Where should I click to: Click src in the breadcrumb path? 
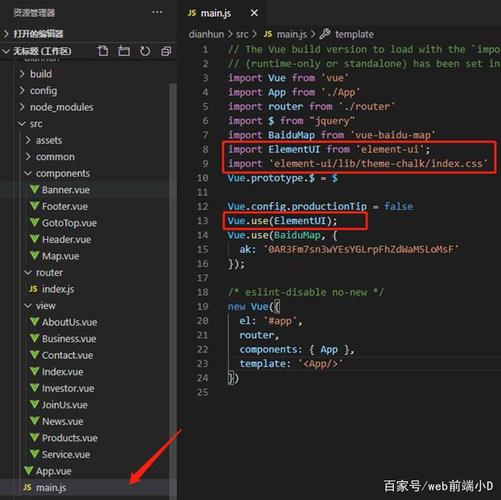point(242,34)
